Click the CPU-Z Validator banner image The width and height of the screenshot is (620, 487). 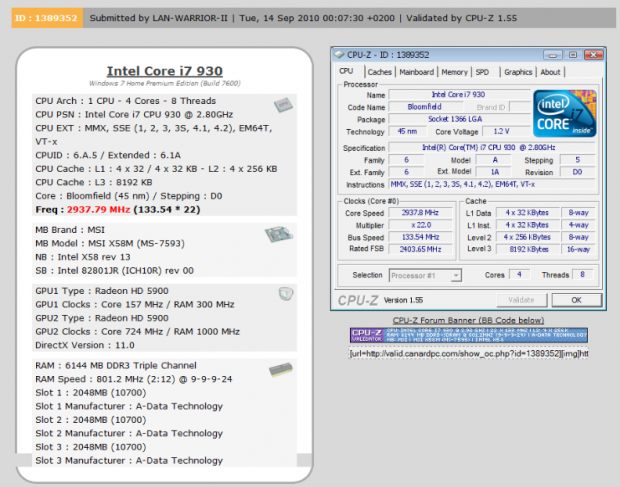(469, 335)
